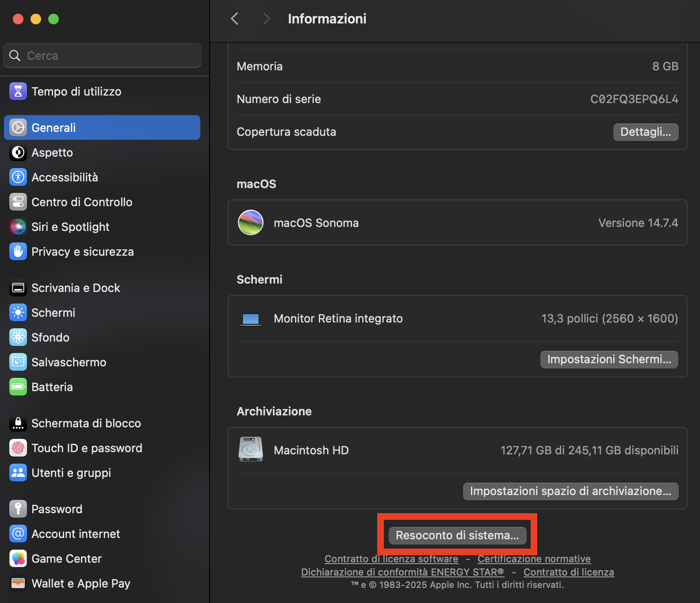Open Resoconto di sistema...
700x603 pixels.
pyautogui.click(x=457, y=535)
